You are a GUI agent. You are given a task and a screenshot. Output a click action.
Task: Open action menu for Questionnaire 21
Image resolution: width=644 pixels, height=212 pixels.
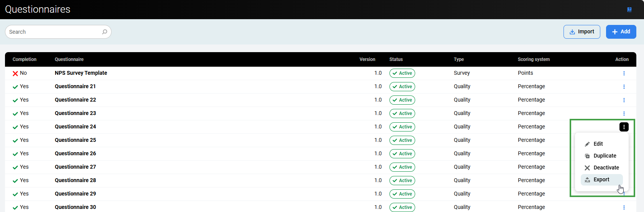[x=624, y=87]
